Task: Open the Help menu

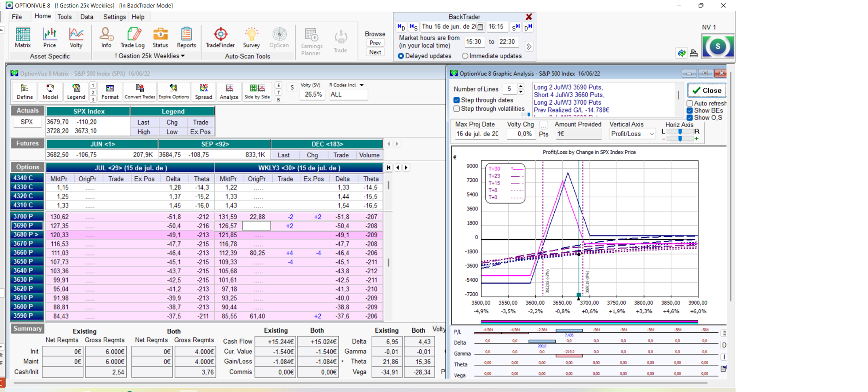Action: point(138,17)
